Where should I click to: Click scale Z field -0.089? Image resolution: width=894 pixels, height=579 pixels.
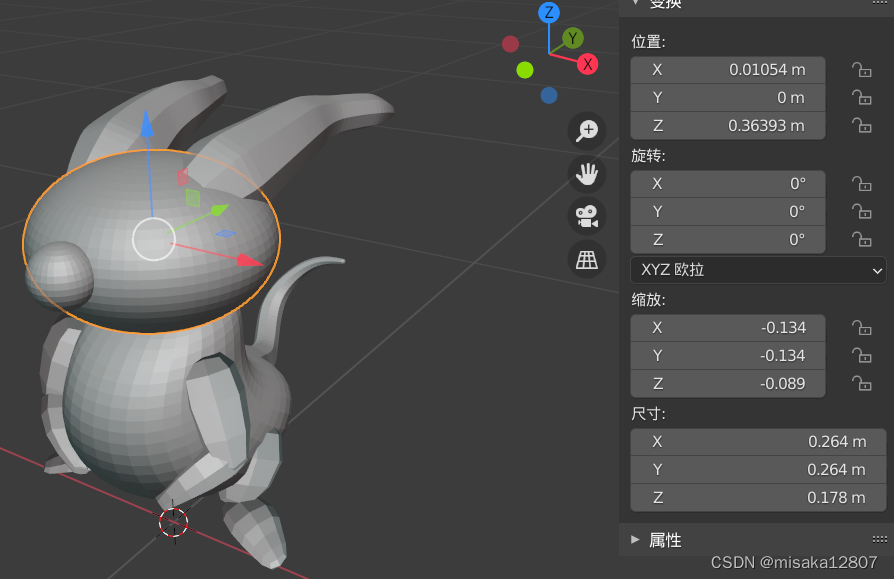[728, 384]
